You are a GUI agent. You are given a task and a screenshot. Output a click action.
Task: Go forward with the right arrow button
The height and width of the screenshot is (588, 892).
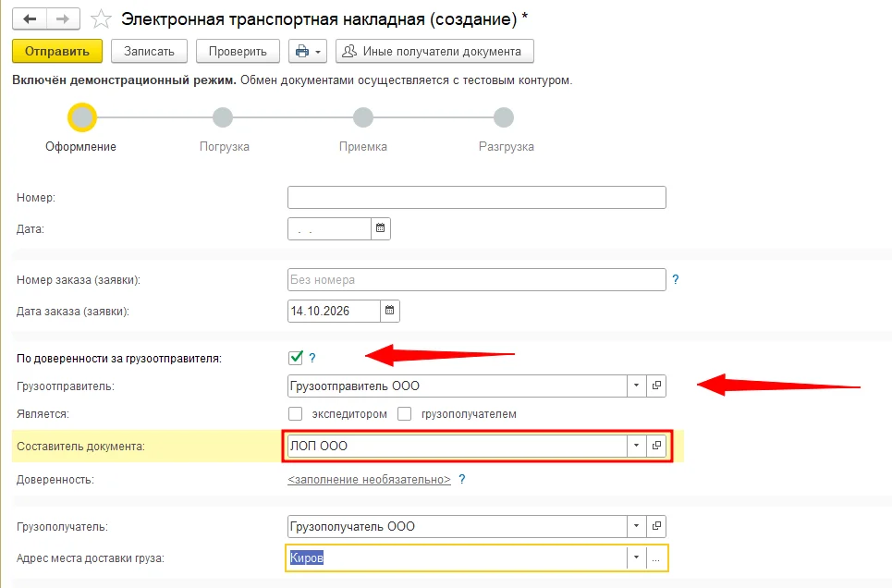63,18
